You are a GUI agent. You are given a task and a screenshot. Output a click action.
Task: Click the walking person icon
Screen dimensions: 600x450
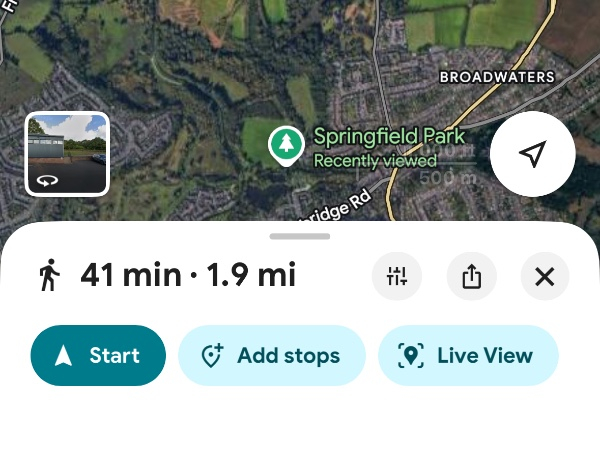49,275
